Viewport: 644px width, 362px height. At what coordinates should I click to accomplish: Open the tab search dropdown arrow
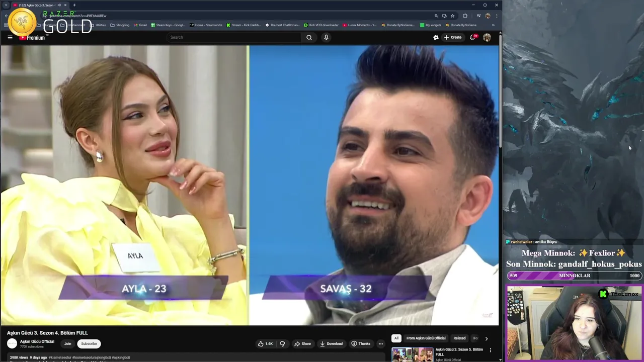(x=6, y=5)
